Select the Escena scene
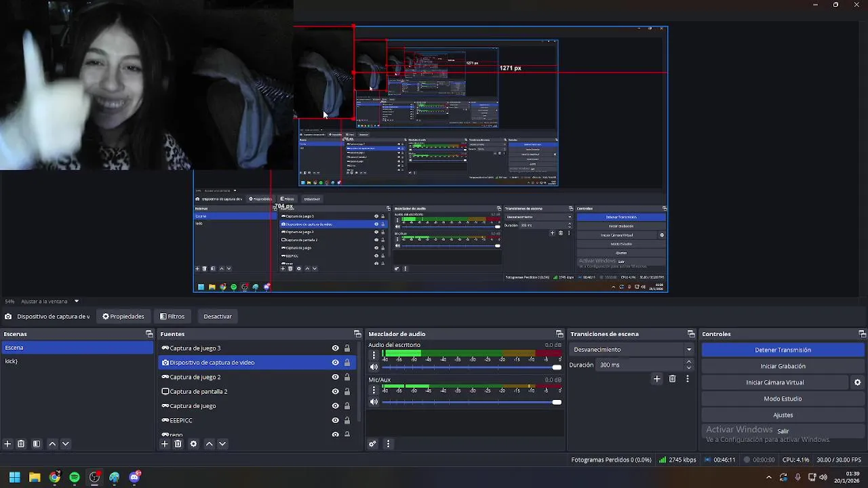This screenshot has height=488, width=868. pyautogui.click(x=77, y=348)
